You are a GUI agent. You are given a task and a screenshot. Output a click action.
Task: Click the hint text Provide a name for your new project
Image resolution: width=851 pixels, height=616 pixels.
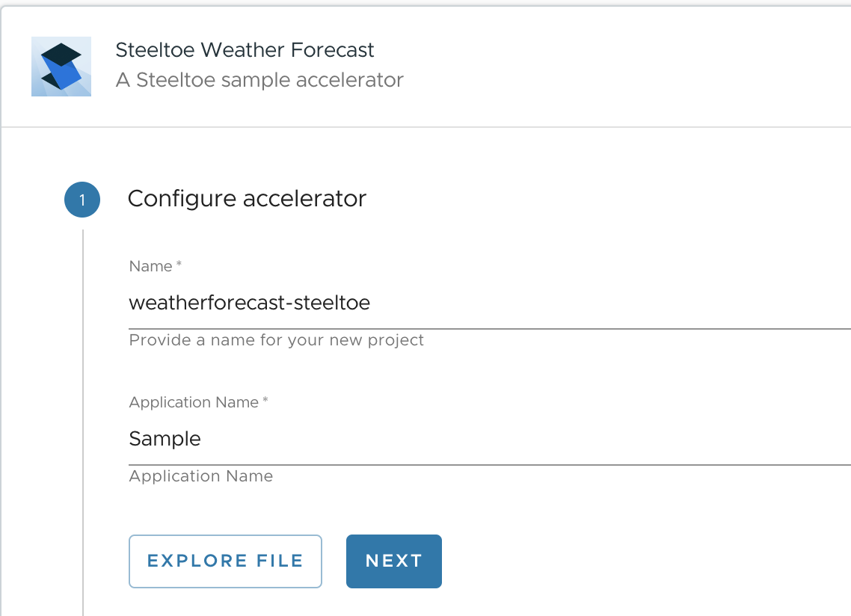coord(277,340)
